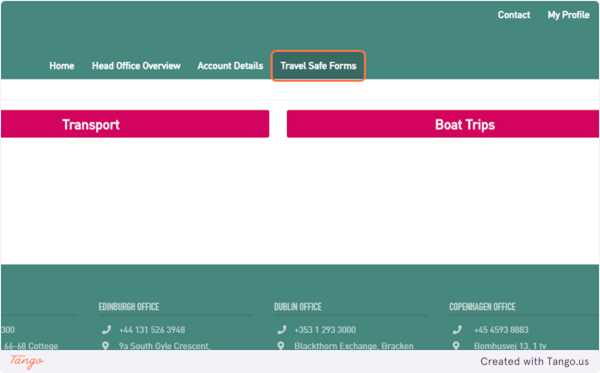Image resolution: width=600 pixels, height=373 pixels.
Task: Click the Transport category button
Action: [135, 124]
